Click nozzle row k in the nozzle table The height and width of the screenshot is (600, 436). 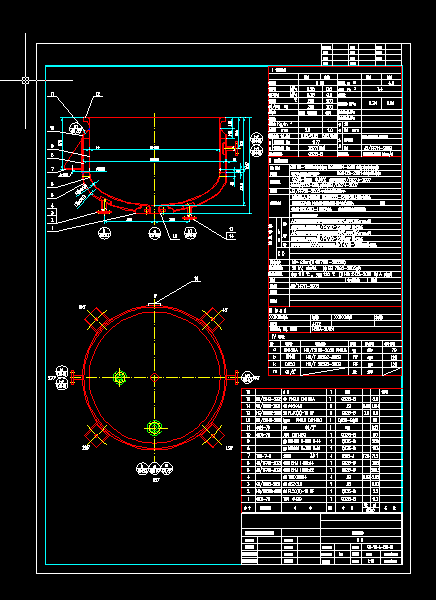coord(335,364)
